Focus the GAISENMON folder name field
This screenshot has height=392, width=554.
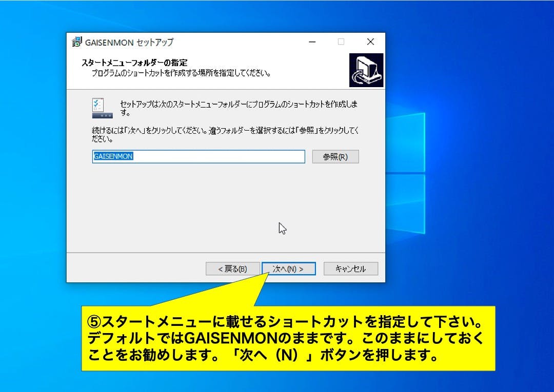(199, 157)
